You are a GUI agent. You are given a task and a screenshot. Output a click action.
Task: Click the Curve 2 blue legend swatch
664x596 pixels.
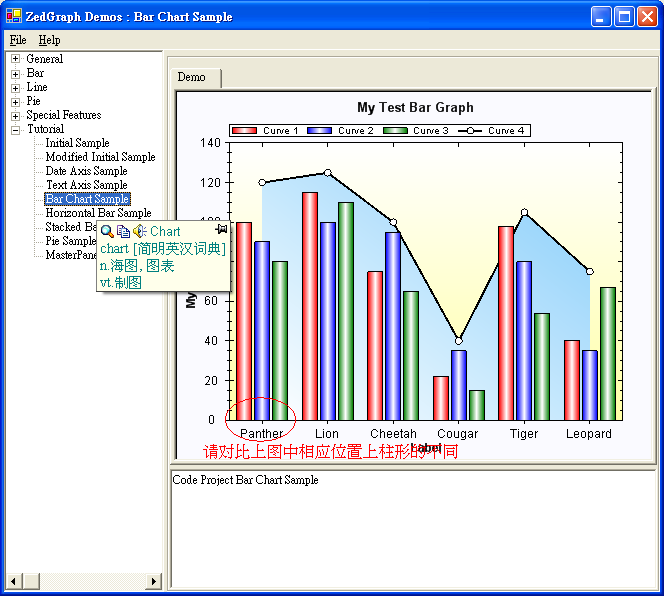tap(319, 130)
